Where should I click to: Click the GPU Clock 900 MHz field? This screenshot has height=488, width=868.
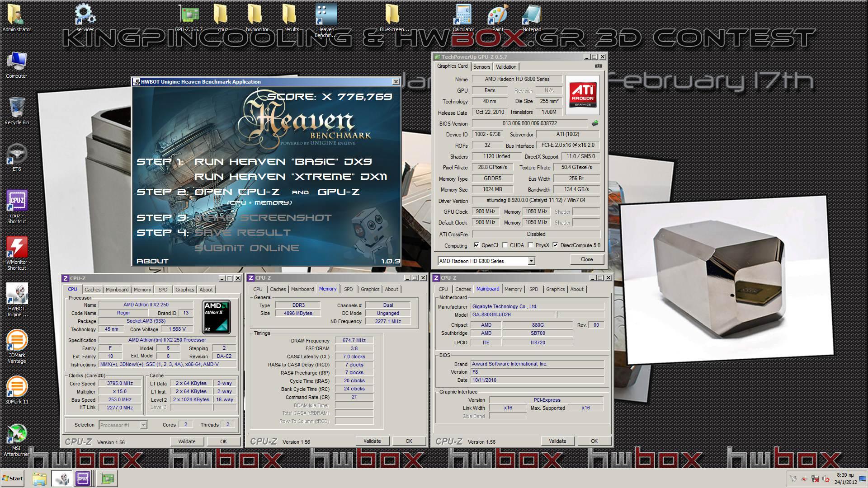[x=486, y=211]
